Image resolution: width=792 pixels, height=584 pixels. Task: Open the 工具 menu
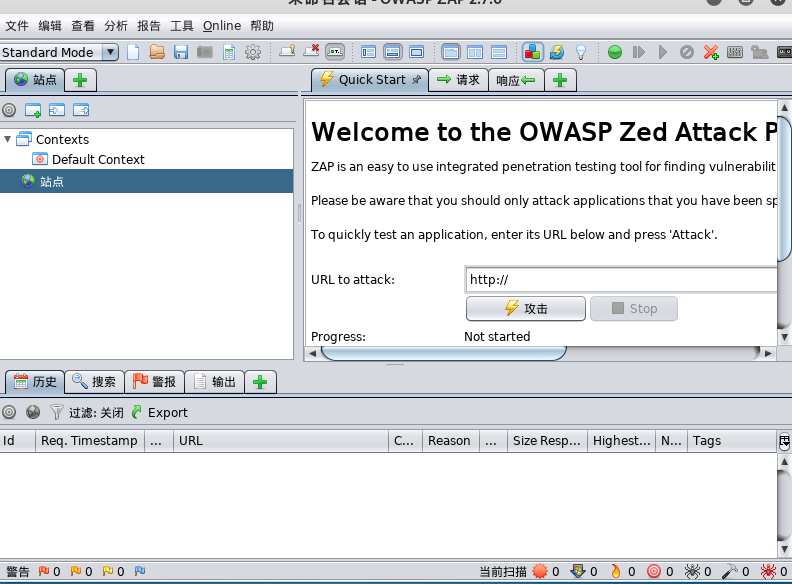coord(181,25)
